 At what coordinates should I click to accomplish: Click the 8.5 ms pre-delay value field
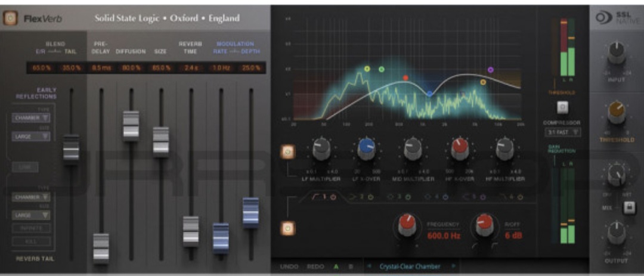coord(101,68)
